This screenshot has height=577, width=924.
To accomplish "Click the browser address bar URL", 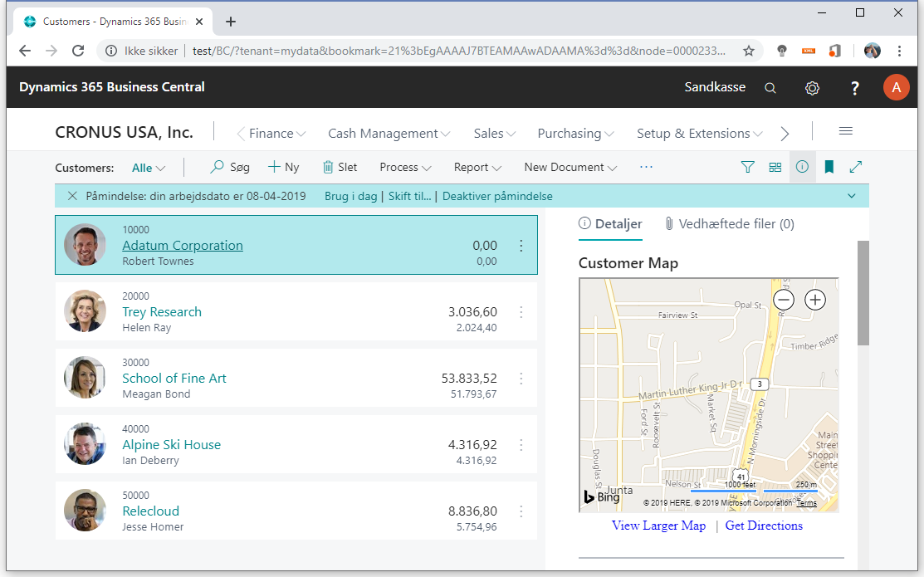I will click(459, 51).
